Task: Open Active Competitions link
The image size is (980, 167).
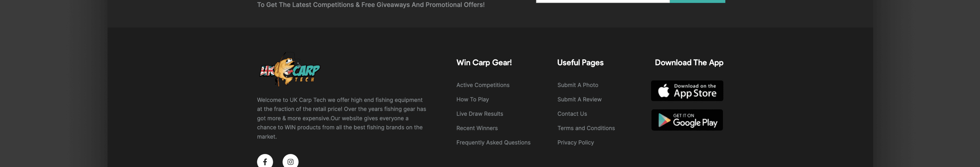Action: pos(482,85)
